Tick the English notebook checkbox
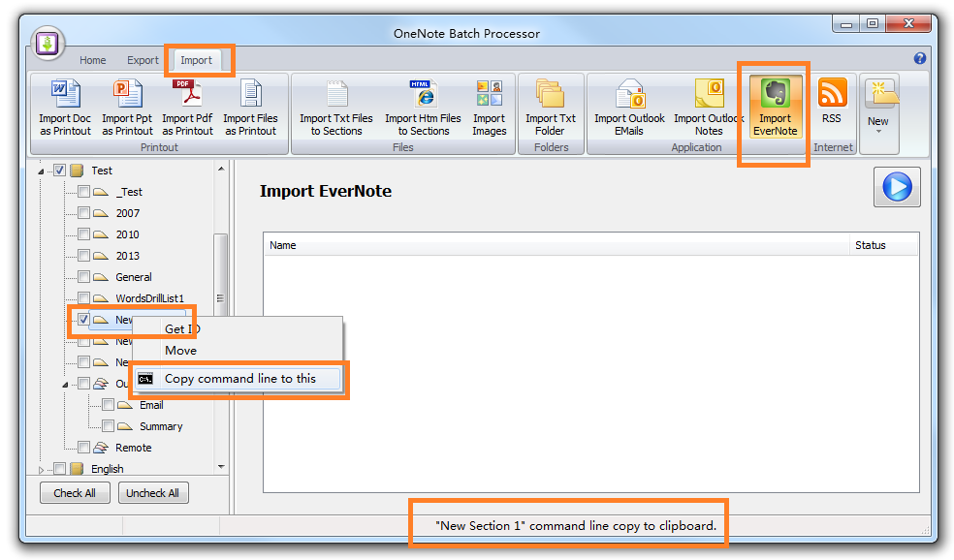Image resolution: width=954 pixels, height=560 pixels. coord(60,469)
